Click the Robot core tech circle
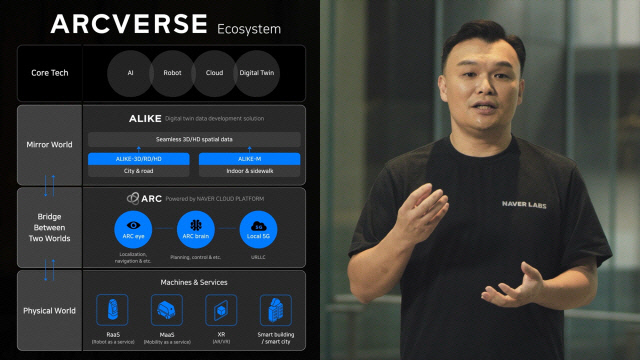 (172, 73)
